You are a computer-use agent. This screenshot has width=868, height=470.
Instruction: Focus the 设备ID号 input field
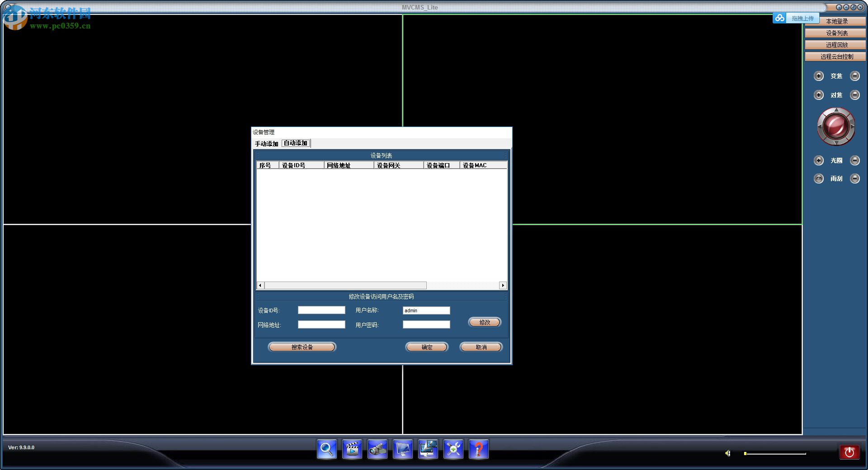click(321, 310)
